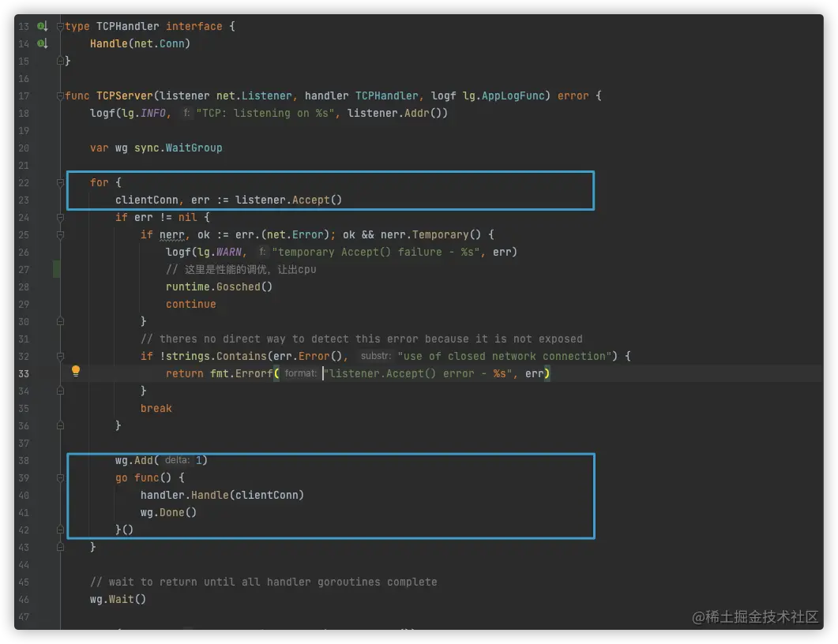
Task: Click the 'f:' hint before "TCP: listening"
Action: (x=186, y=113)
